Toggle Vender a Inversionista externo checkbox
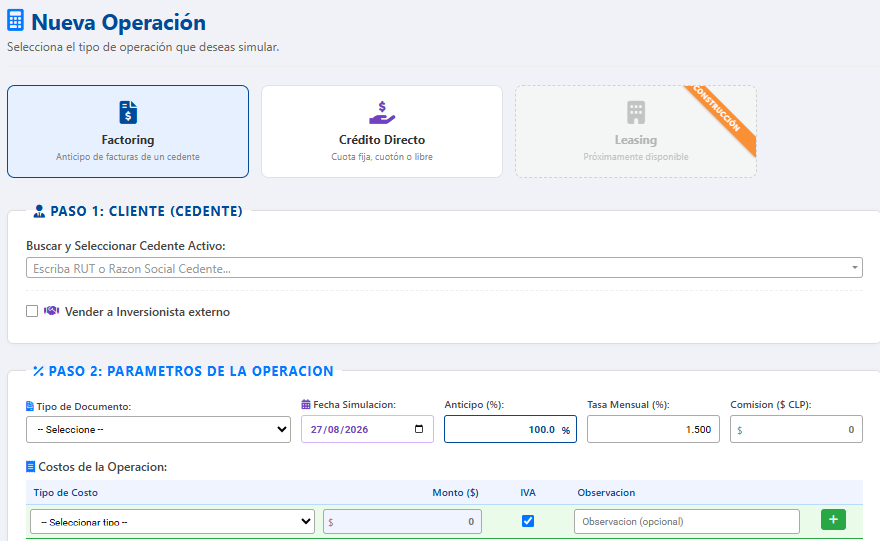The image size is (880, 541). (x=32, y=311)
